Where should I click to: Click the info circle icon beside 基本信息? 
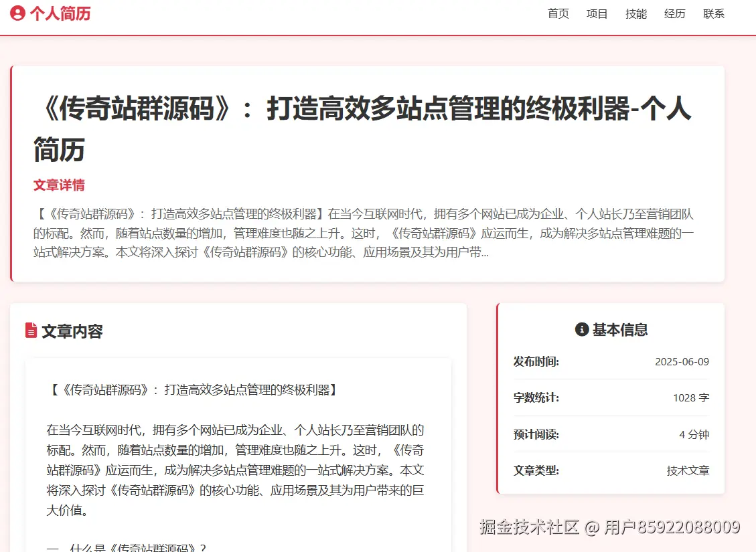point(582,329)
